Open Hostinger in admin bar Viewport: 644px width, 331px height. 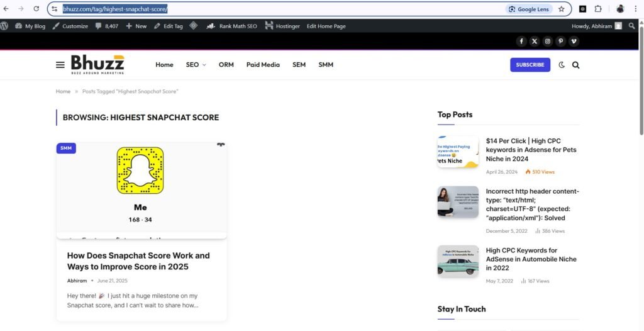282,26
